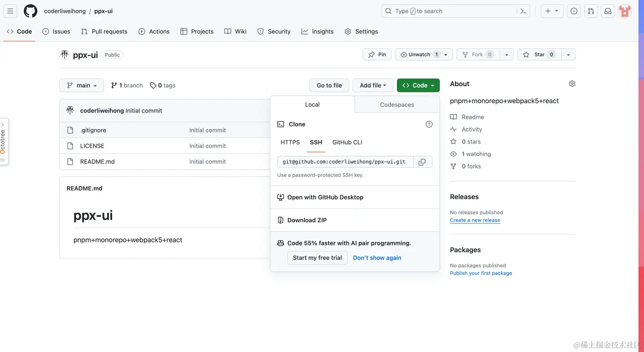
Task: Open the Wiki tab
Action: click(x=236, y=31)
